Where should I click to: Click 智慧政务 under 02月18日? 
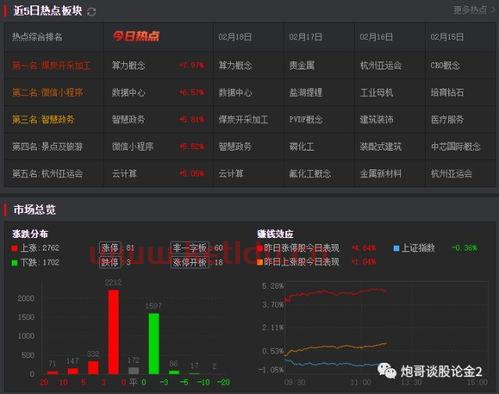[x=235, y=146]
